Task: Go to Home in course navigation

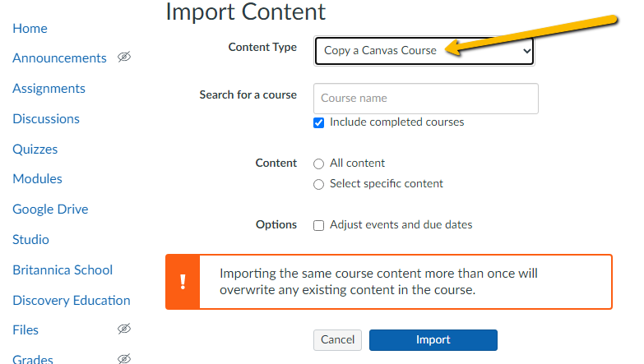Action: point(30,29)
